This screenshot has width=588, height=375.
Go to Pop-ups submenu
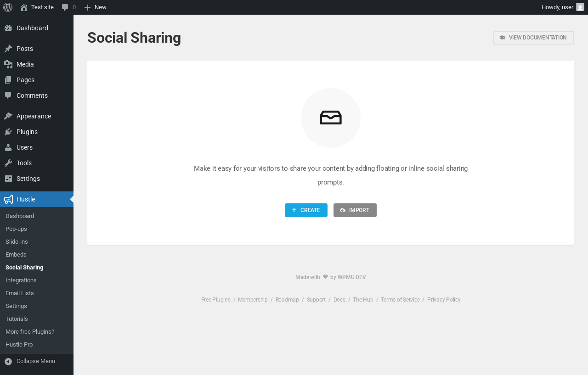(x=37, y=229)
